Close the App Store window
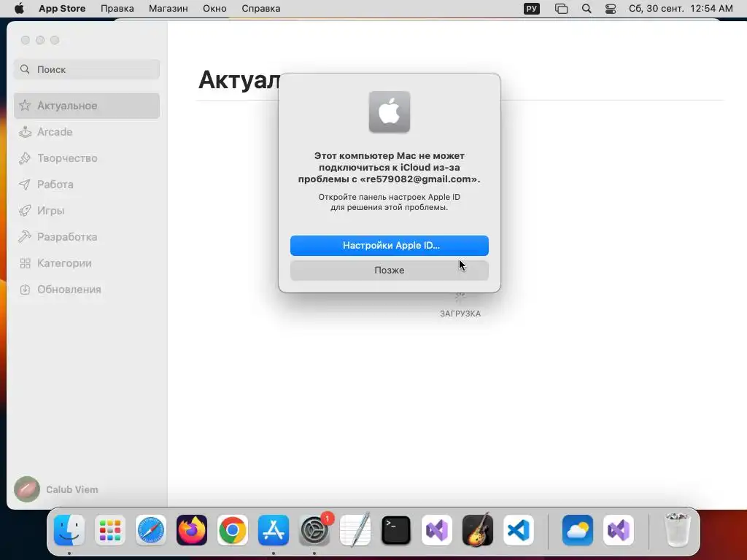The width and height of the screenshot is (747, 560). (x=26, y=41)
